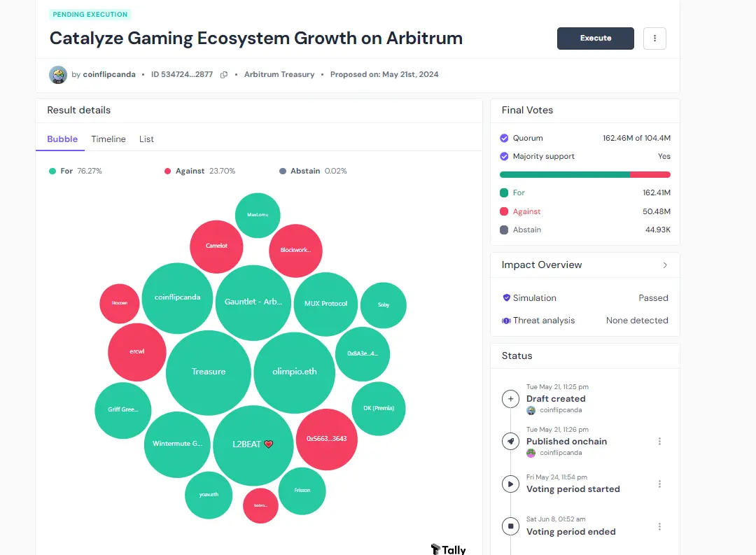Click the Quorum checkmark shield icon

click(505, 138)
